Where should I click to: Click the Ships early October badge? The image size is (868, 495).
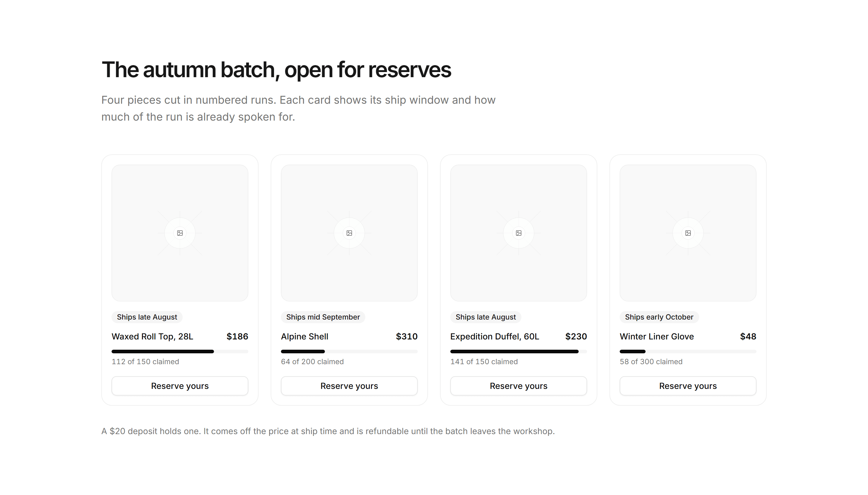coord(659,317)
